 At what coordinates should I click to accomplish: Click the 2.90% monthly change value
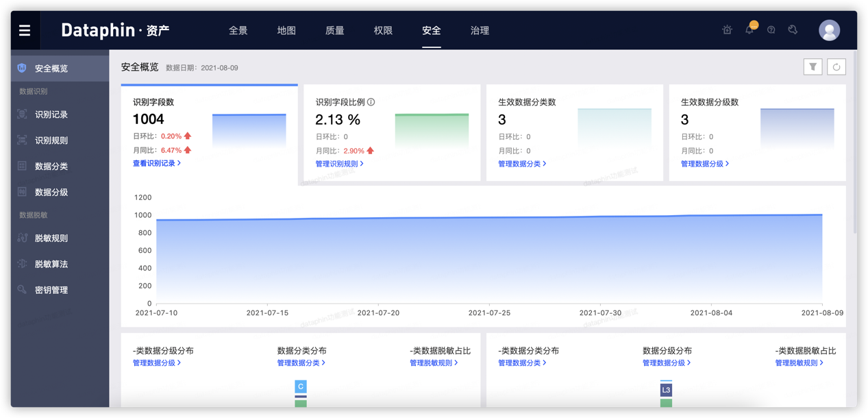pyautogui.click(x=354, y=150)
